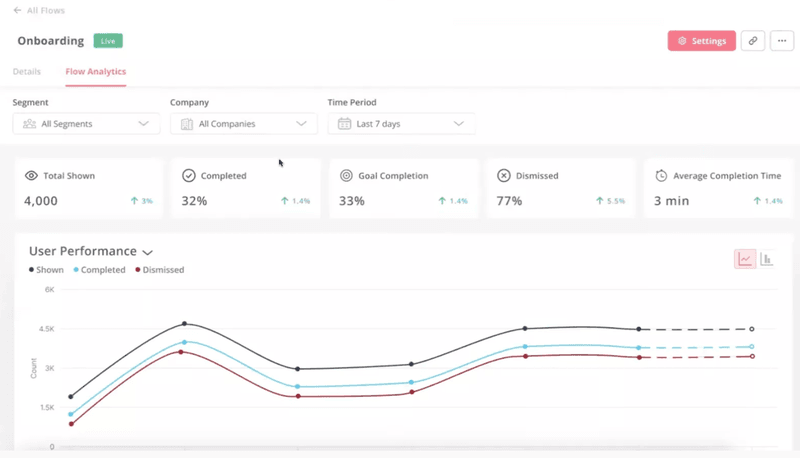Go back to All Flows
The height and width of the screenshot is (458, 800).
tap(41, 10)
